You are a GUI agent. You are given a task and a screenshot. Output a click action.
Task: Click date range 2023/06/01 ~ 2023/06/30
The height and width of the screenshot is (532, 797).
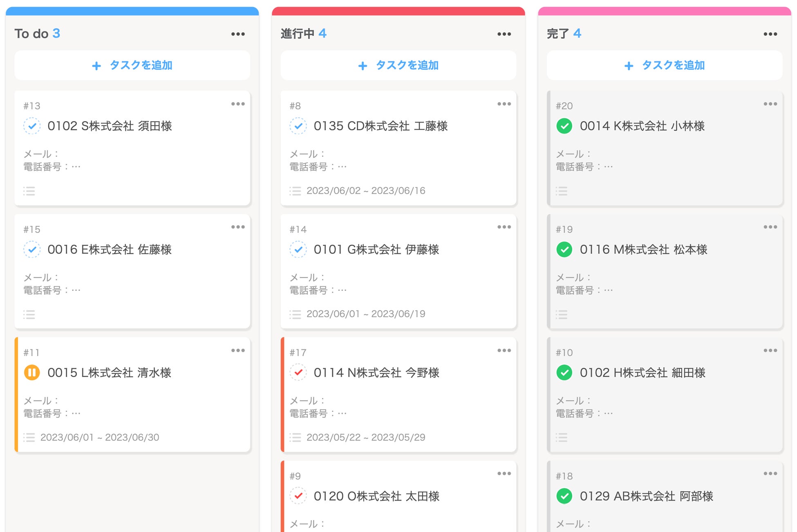100,437
